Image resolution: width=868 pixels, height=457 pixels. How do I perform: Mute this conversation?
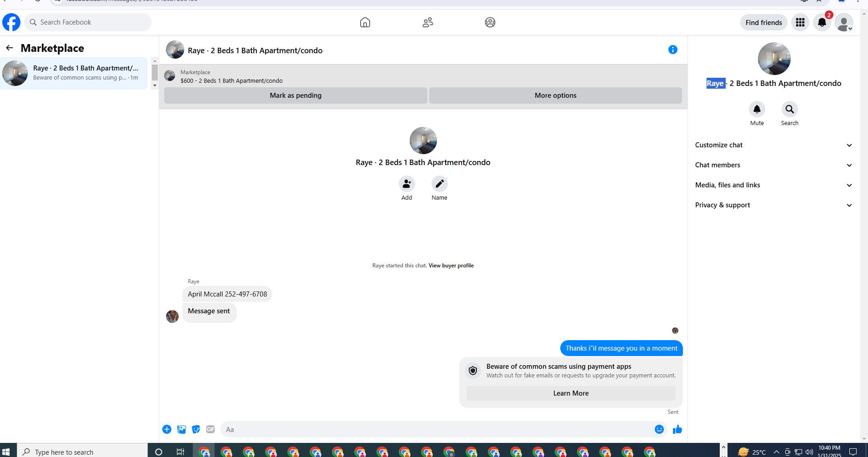[757, 109]
